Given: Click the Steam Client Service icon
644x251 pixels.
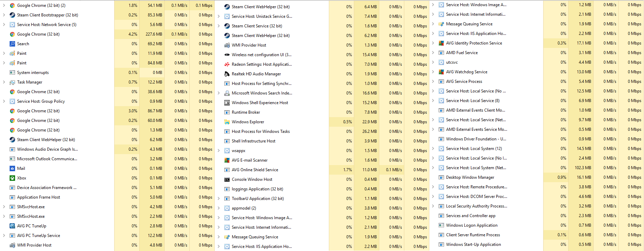Looking at the screenshot, I should [227, 26].
